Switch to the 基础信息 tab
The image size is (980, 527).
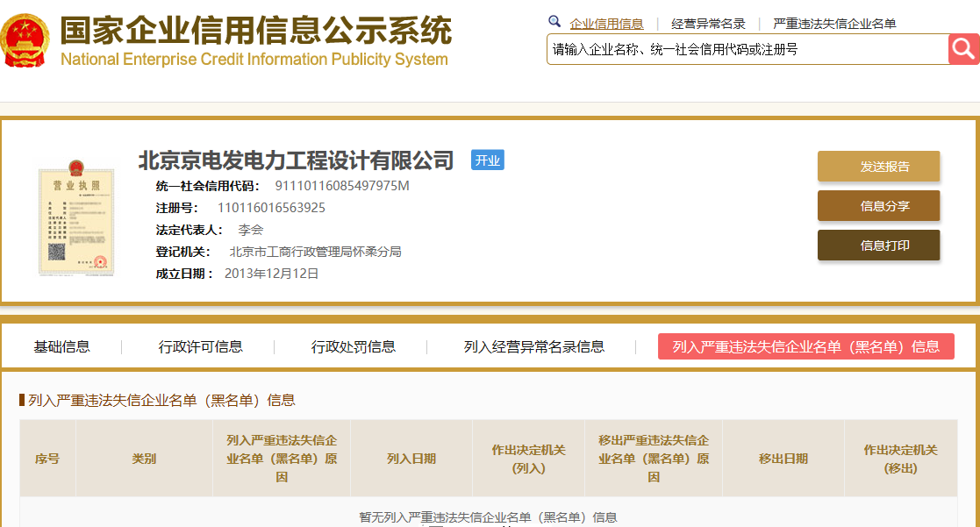click(61, 346)
